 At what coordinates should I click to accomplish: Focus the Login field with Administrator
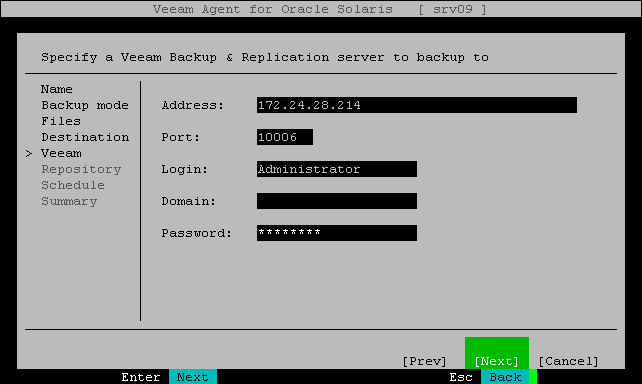(x=337, y=169)
